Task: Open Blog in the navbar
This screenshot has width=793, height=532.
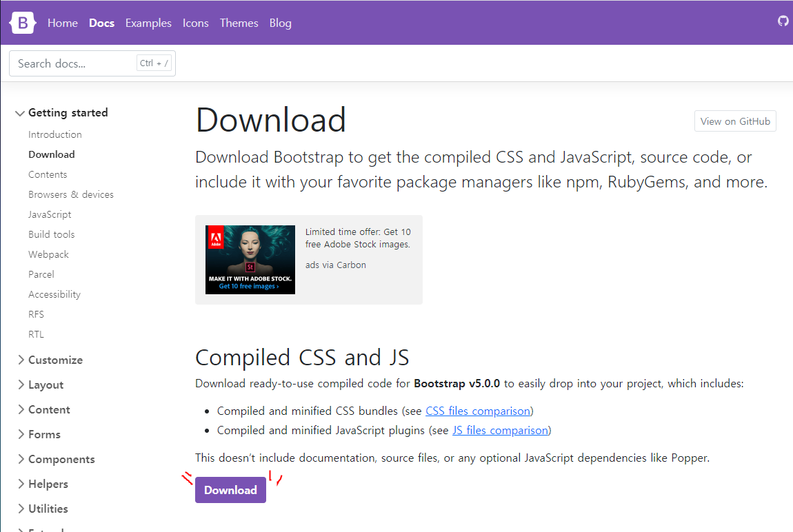Action: pyautogui.click(x=280, y=23)
